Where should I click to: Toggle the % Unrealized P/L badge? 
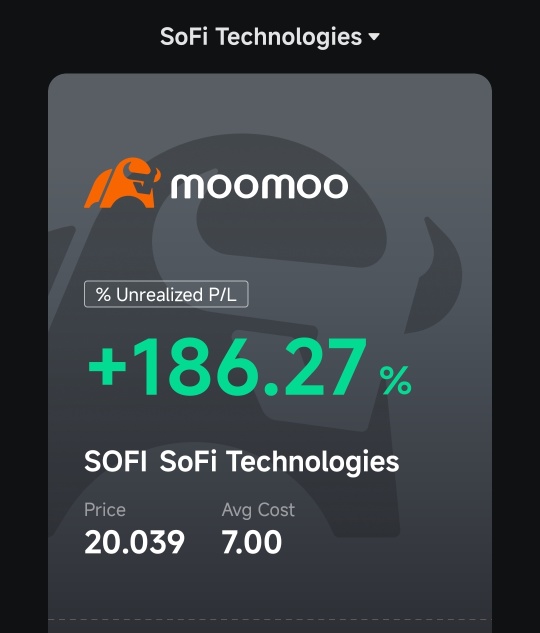click(x=166, y=294)
